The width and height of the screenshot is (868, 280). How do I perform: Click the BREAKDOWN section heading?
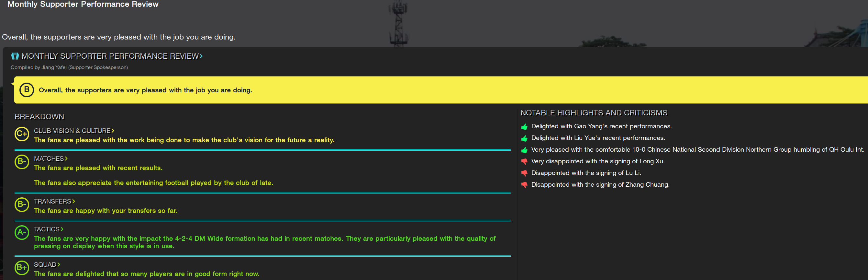(39, 117)
